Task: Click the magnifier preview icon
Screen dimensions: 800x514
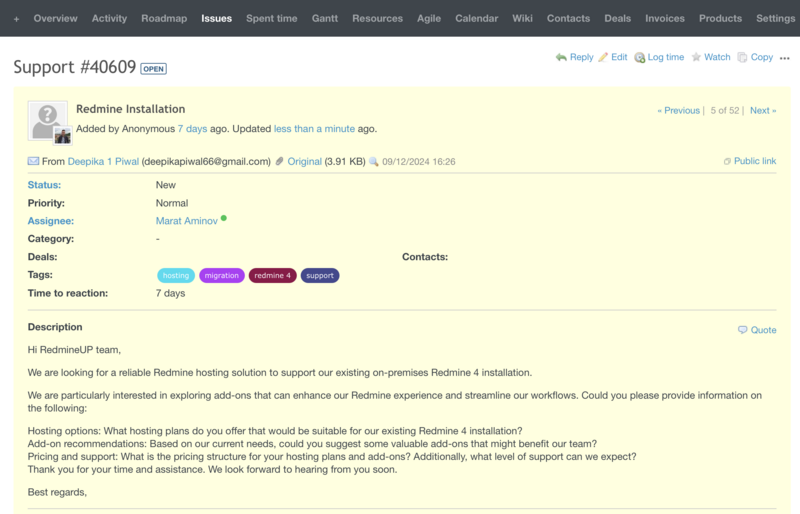Action: 373,162
